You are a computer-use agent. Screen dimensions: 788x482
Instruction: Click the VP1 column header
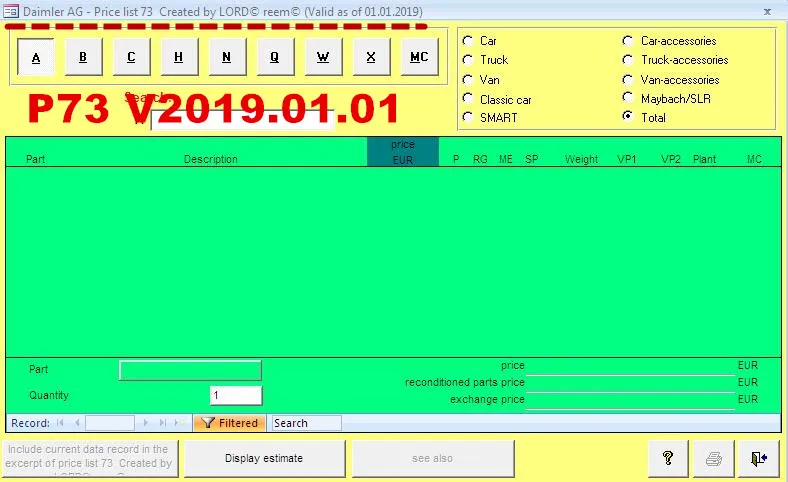click(x=627, y=159)
